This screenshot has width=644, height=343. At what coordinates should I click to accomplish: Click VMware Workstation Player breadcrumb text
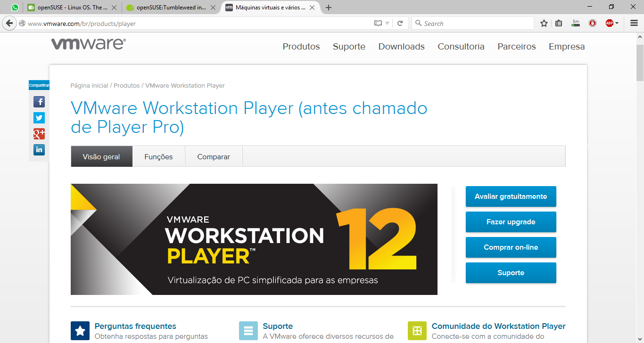(x=185, y=86)
